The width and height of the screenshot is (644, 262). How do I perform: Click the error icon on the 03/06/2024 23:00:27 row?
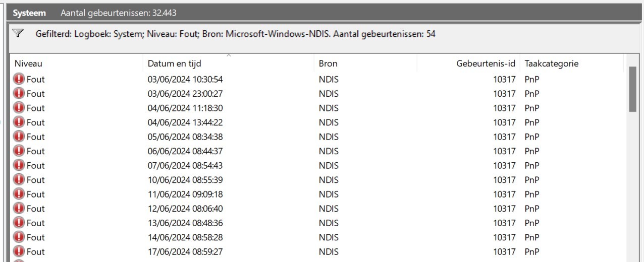tap(19, 93)
